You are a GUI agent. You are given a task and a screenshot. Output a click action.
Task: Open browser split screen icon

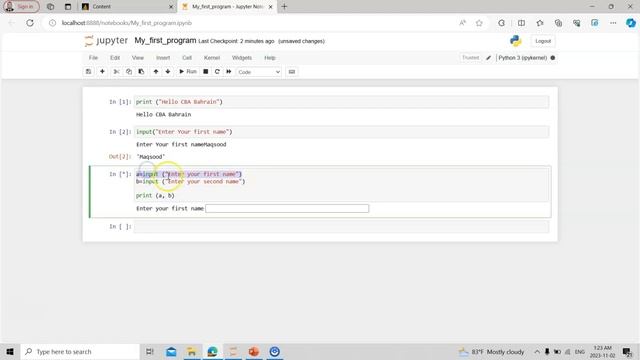coord(521,23)
